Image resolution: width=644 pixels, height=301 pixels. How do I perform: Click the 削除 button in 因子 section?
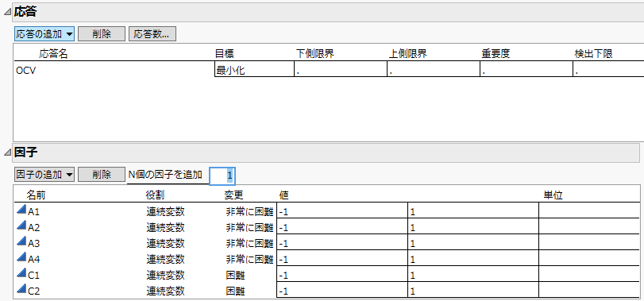[x=102, y=175]
